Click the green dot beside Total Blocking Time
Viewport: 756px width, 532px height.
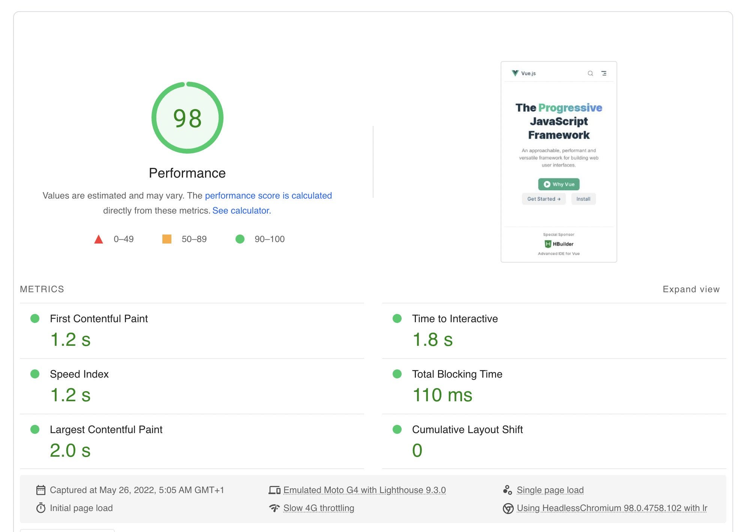click(x=397, y=374)
